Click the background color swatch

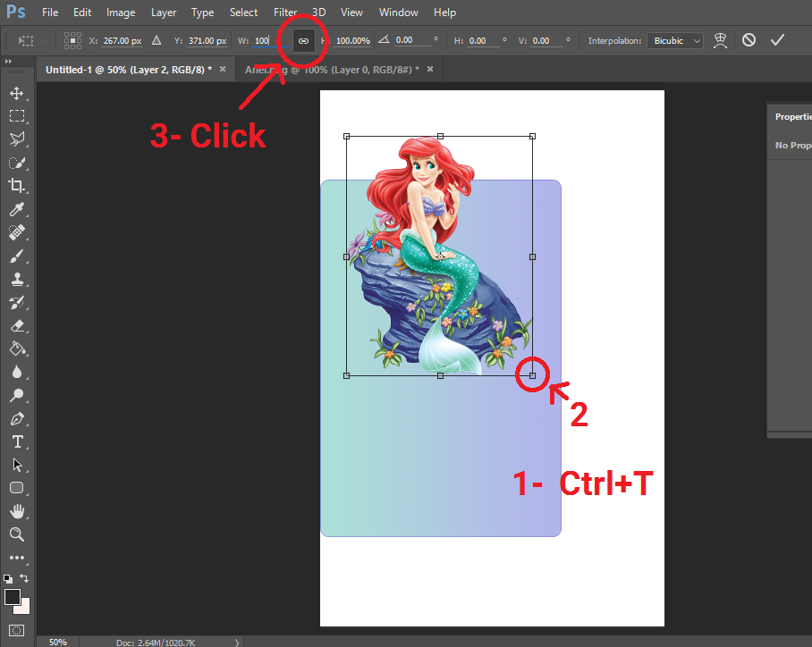24,609
